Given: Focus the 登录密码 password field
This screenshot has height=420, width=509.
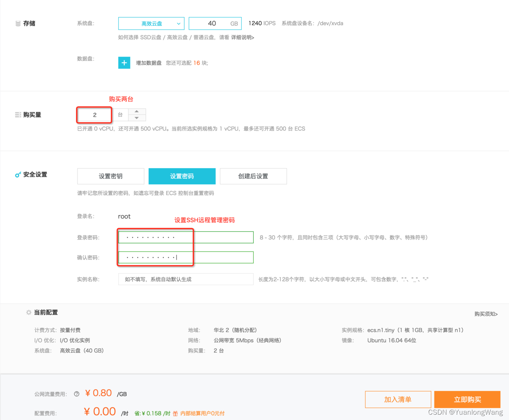Looking at the screenshot, I should point(186,237).
